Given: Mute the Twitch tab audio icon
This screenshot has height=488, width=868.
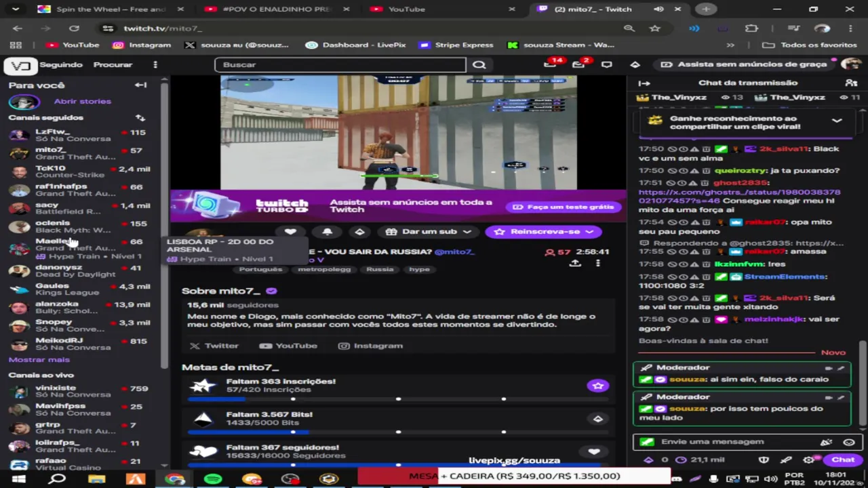Looking at the screenshot, I should tap(658, 9).
